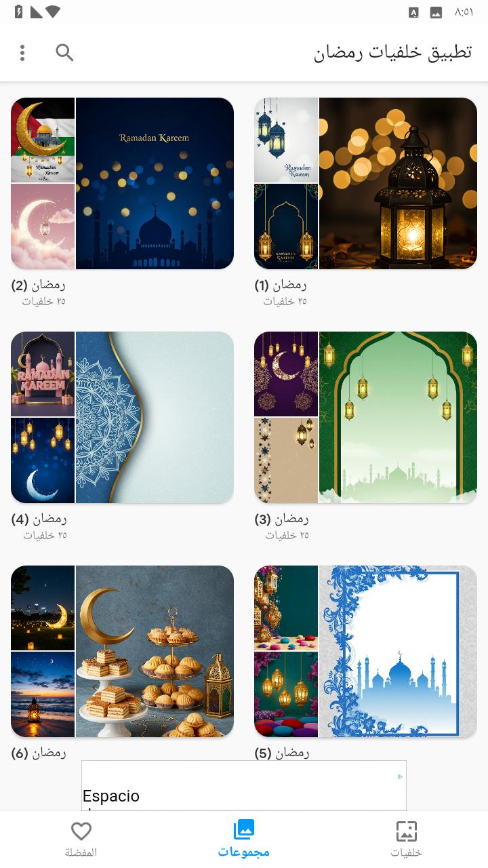Image resolution: width=488 pixels, height=868 pixels.
Task: Click the رمضان (1) title label
Action: (281, 285)
